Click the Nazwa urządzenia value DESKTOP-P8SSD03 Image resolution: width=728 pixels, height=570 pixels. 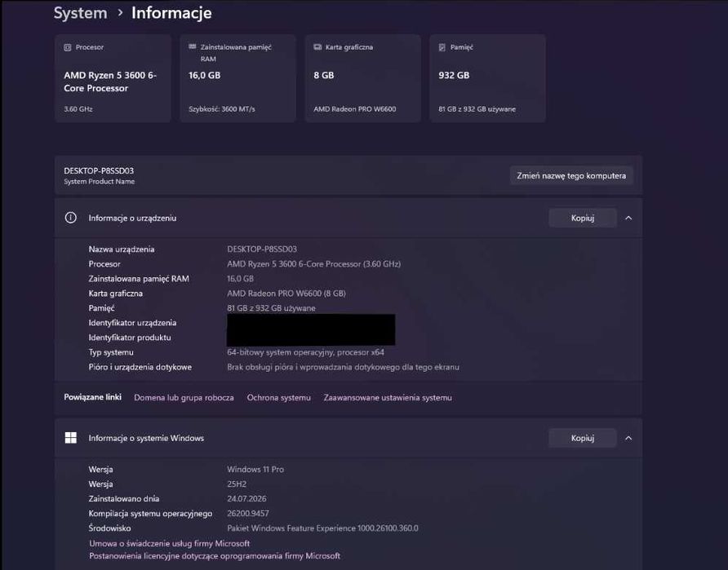pyautogui.click(x=262, y=249)
